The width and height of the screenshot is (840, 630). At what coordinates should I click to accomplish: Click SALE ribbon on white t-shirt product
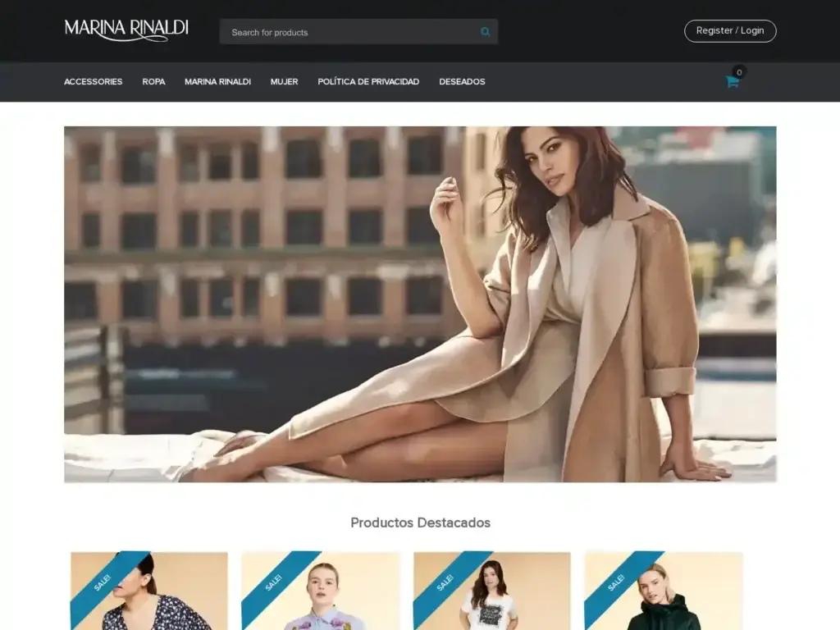[x=446, y=582]
